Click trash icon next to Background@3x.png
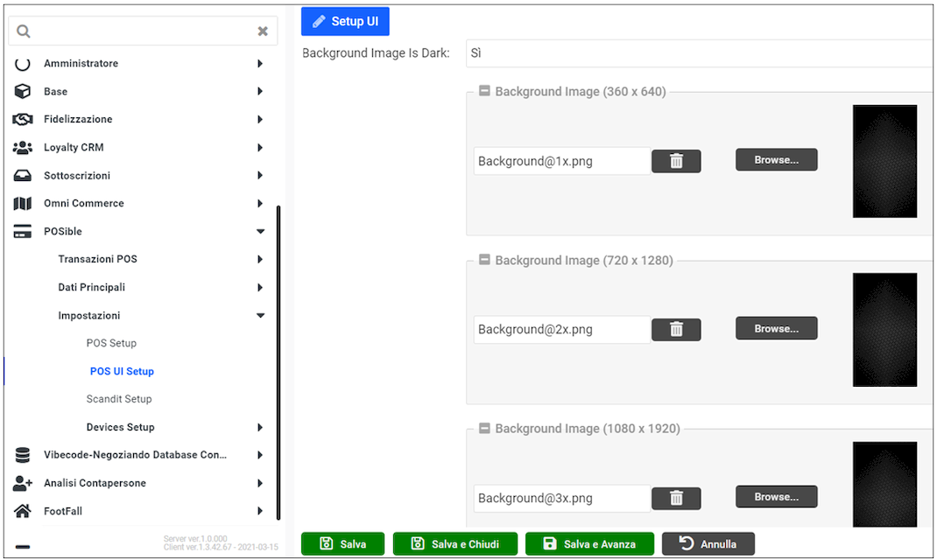The height and width of the screenshot is (560, 937). click(676, 498)
